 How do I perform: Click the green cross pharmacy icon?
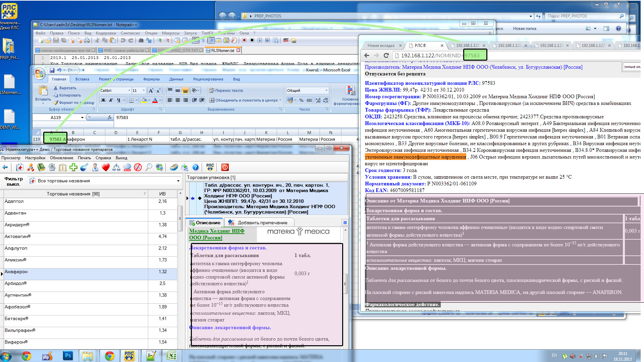click(x=73, y=167)
